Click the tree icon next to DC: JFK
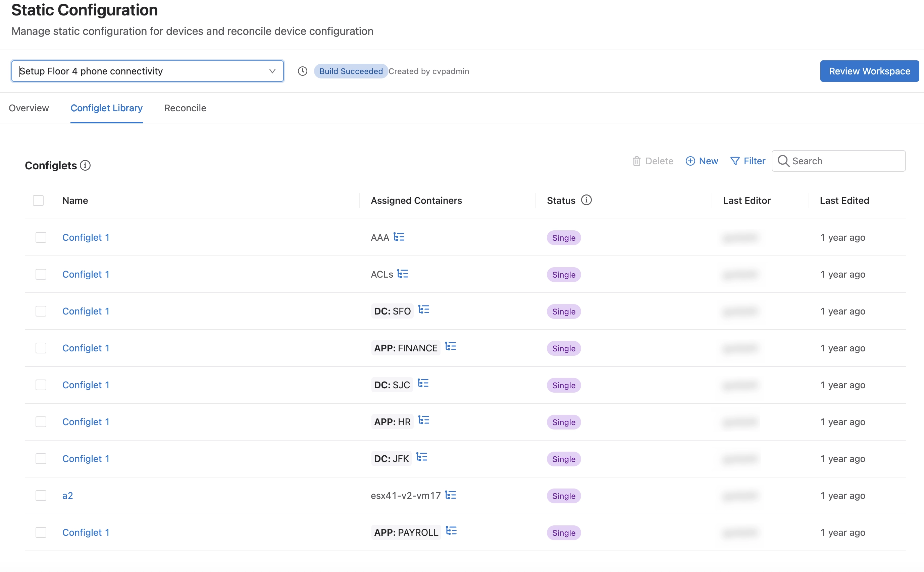This screenshot has width=924, height=572. 422,457
